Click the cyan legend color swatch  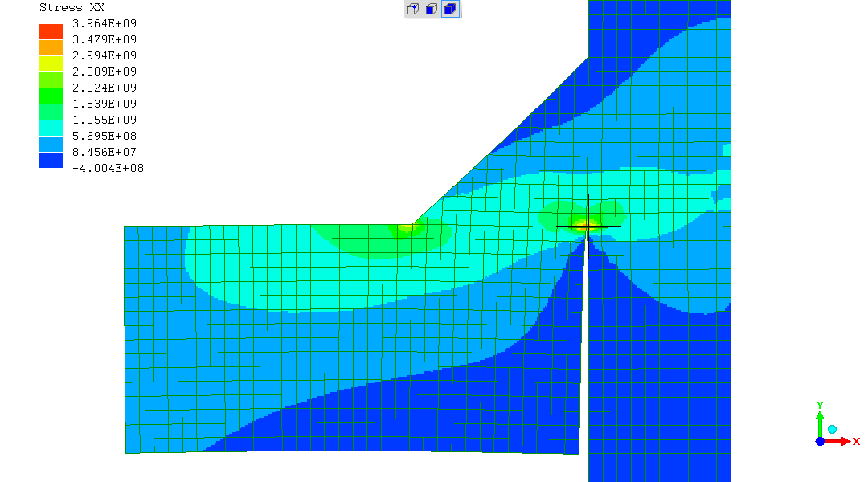click(x=51, y=128)
